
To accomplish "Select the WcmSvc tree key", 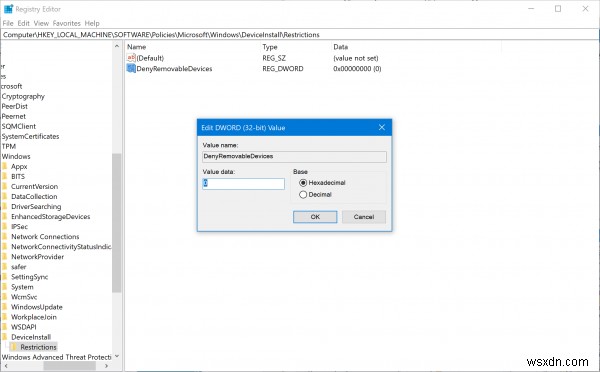I will coord(24,297).
